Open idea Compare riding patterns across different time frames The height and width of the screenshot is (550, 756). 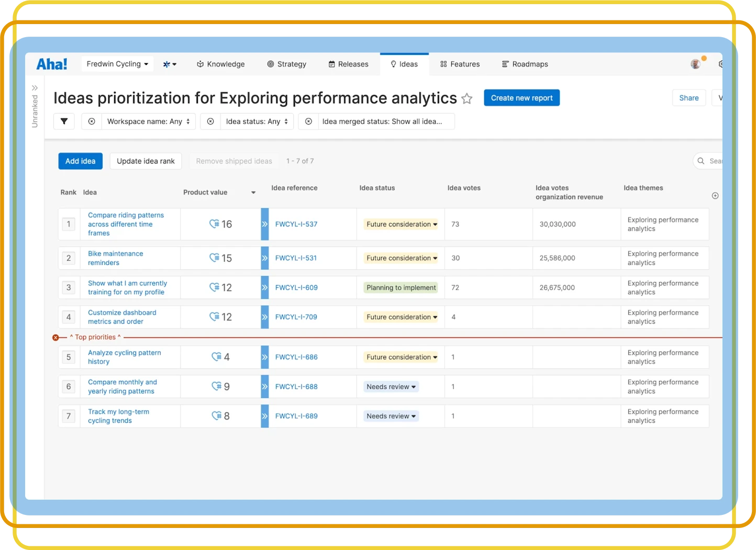(126, 224)
